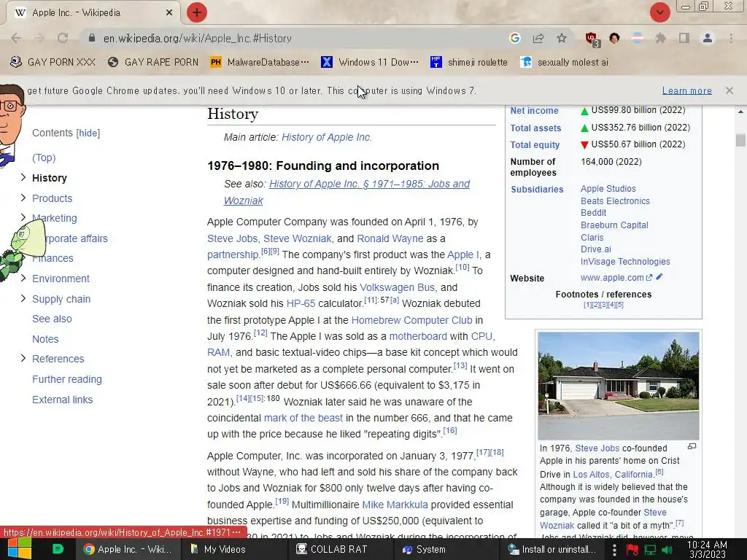
Task: Bookmark this page with the star icon
Action: point(562,38)
